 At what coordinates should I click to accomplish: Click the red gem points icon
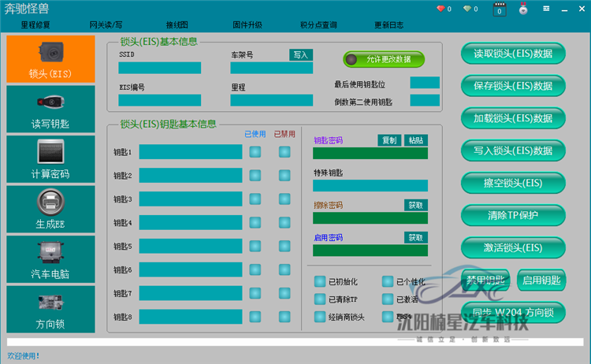(440, 9)
